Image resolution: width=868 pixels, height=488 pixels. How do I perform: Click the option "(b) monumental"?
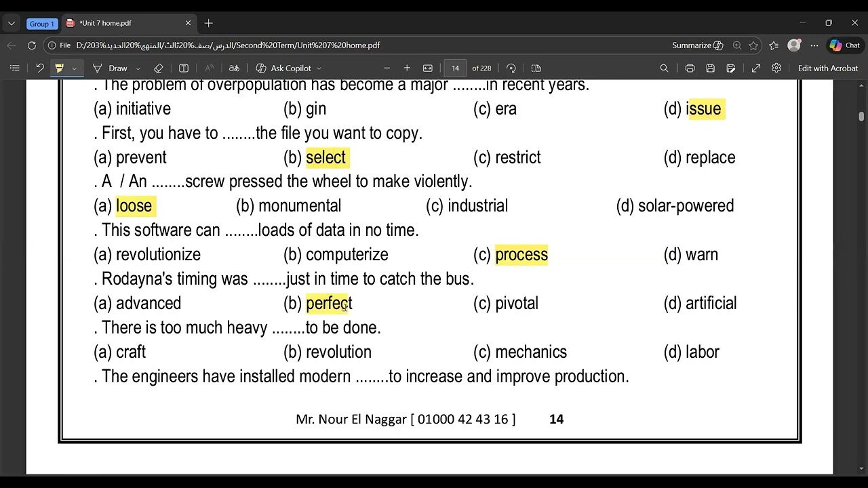(289, 206)
